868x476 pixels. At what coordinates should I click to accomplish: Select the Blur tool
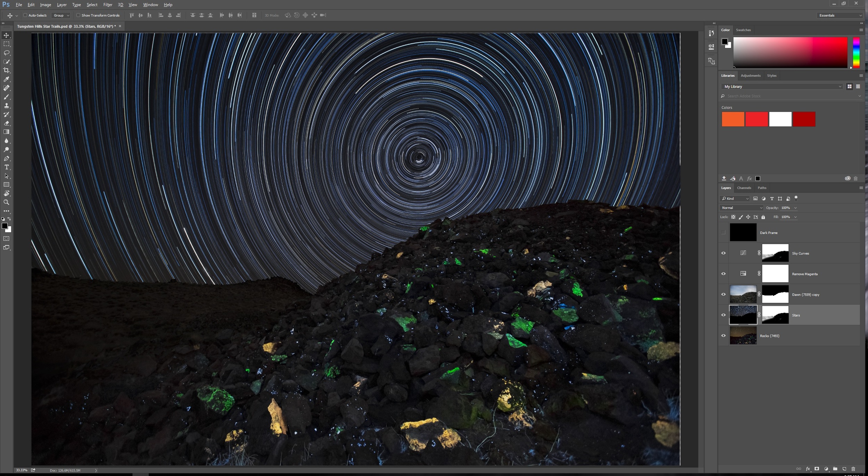pyautogui.click(x=7, y=141)
